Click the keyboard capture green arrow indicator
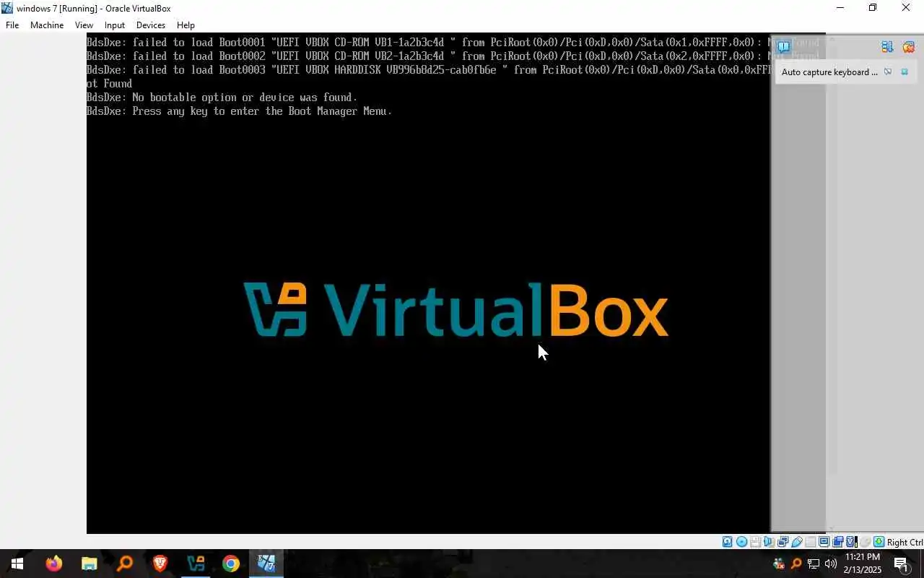 click(879, 542)
